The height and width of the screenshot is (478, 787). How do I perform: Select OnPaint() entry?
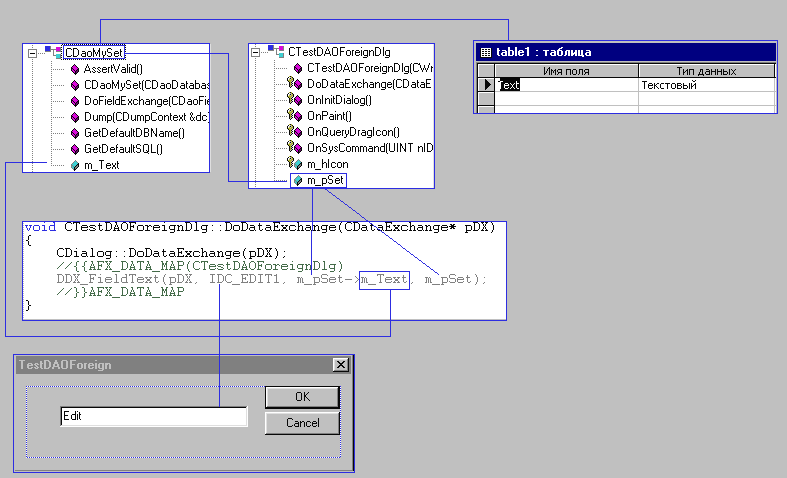tap(329, 116)
